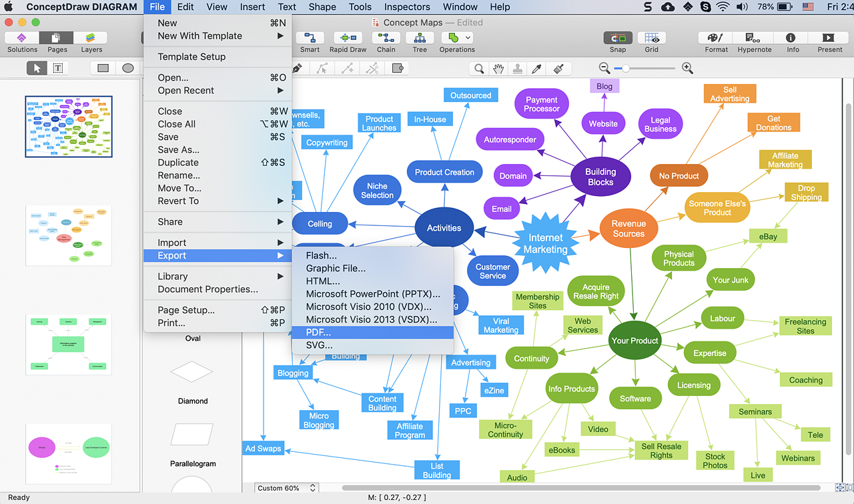The height and width of the screenshot is (504, 854).
Task: Select the second page thumbnail
Action: click(69, 235)
